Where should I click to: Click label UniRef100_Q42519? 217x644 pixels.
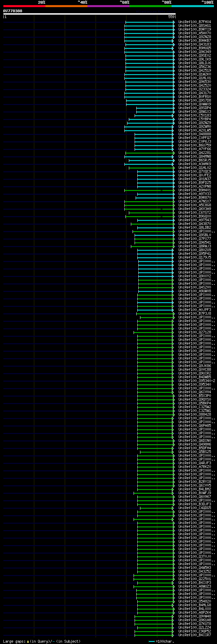(x=195, y=71)
